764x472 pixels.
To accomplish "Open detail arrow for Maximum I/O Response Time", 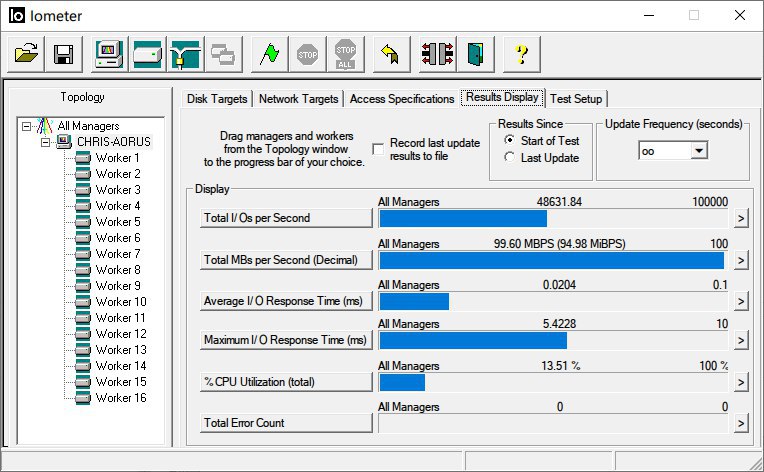I will point(741,340).
